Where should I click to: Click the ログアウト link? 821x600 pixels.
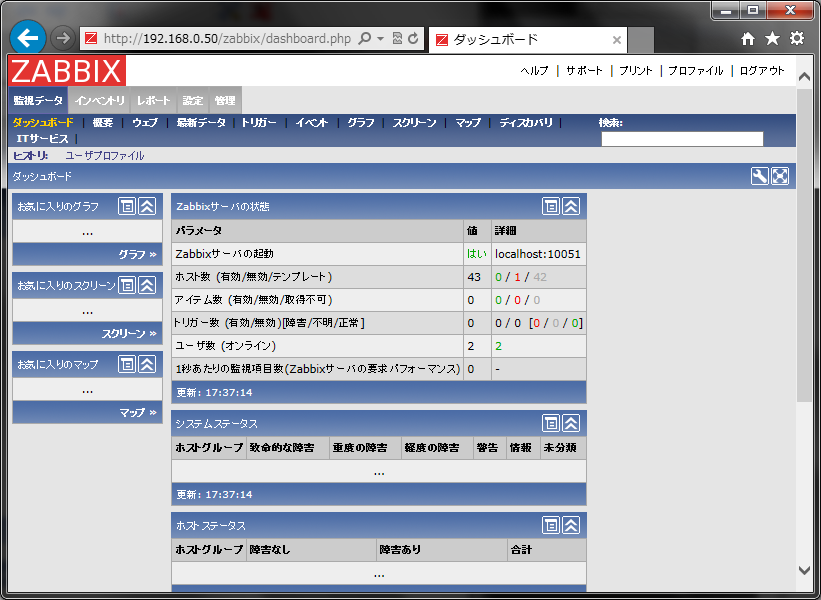762,71
